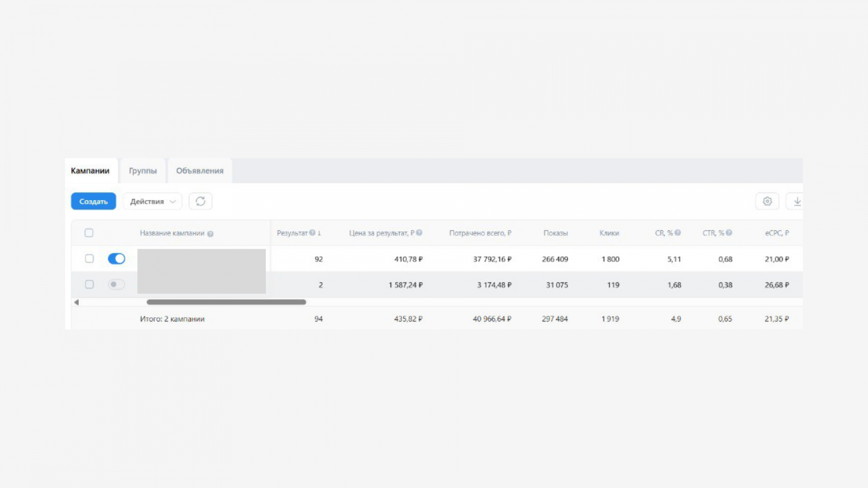
Task: Click the result value 92
Action: click(x=318, y=259)
